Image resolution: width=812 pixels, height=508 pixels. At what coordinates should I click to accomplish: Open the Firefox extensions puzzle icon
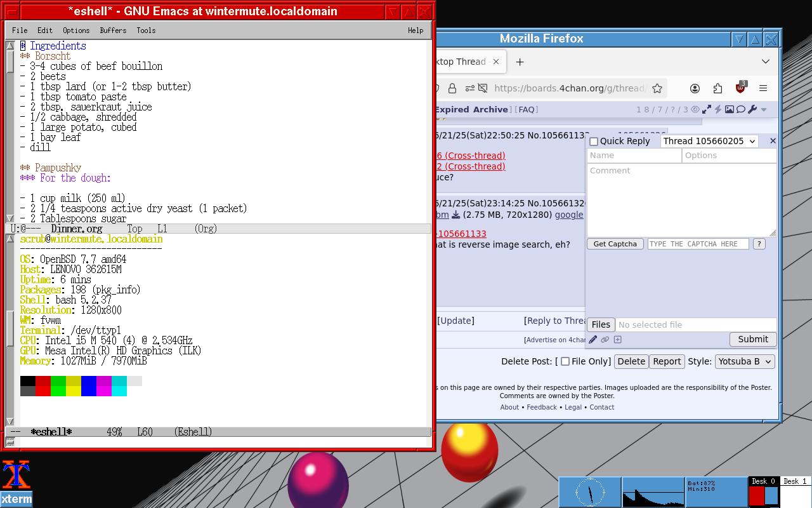click(x=717, y=88)
